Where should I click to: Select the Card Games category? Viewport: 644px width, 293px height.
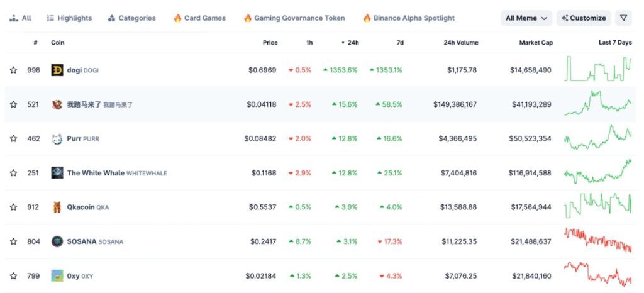(x=199, y=18)
